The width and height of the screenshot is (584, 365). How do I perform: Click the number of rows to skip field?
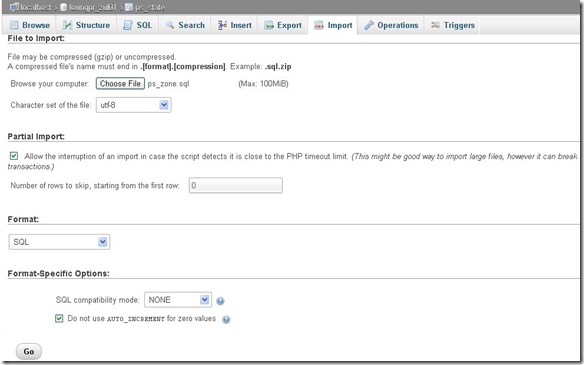coord(236,185)
